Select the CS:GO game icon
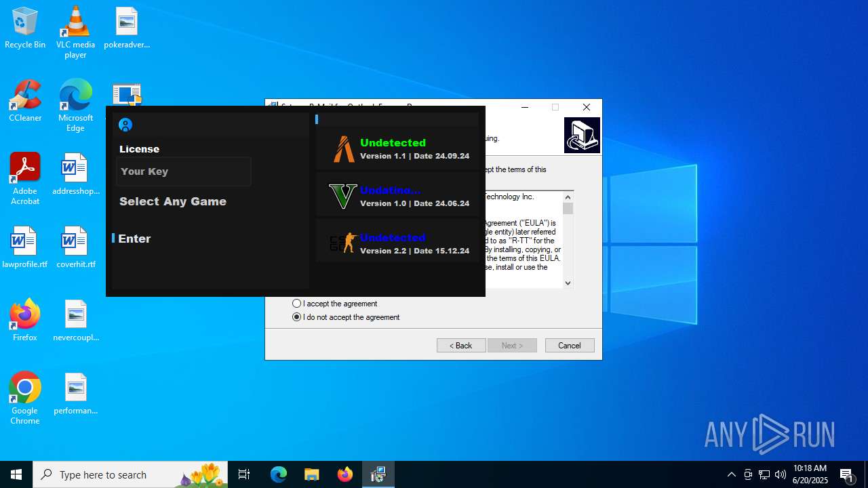The width and height of the screenshot is (868, 488). [x=343, y=243]
